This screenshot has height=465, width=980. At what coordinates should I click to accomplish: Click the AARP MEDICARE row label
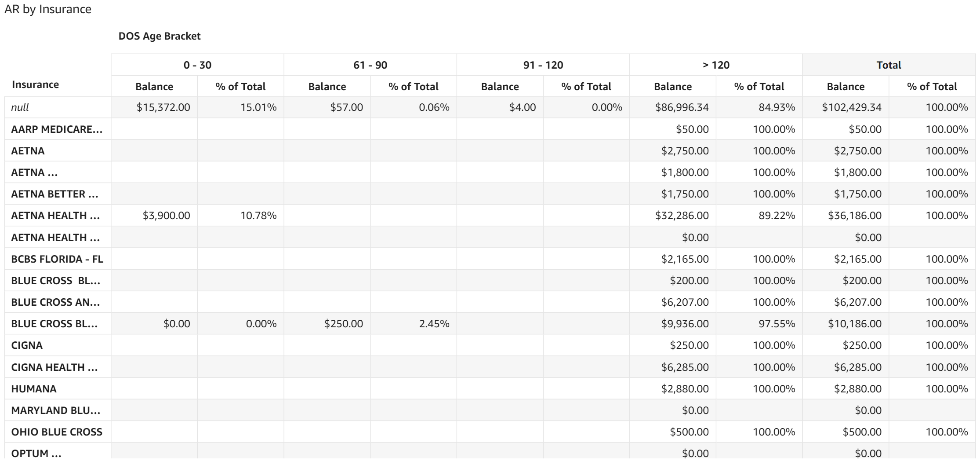point(57,129)
